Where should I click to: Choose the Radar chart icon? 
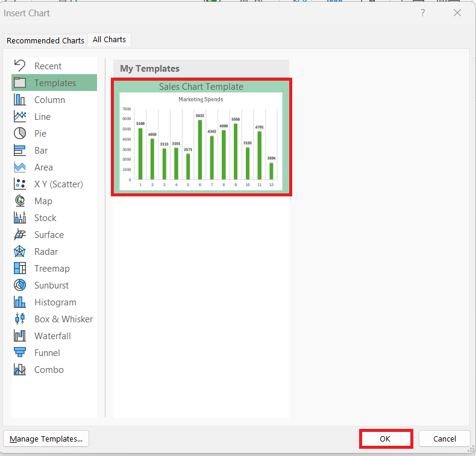pos(20,252)
